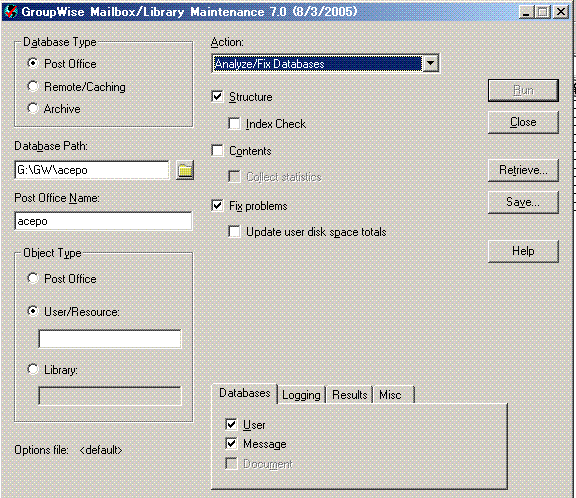This screenshot has height=498, width=576.
Task: Click the Post Office Name: label
Action: pos(57,198)
